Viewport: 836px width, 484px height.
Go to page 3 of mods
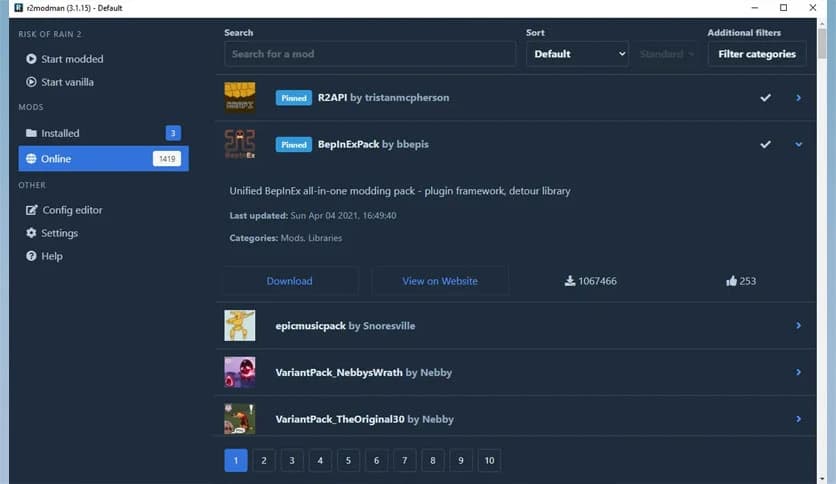pyautogui.click(x=292, y=460)
